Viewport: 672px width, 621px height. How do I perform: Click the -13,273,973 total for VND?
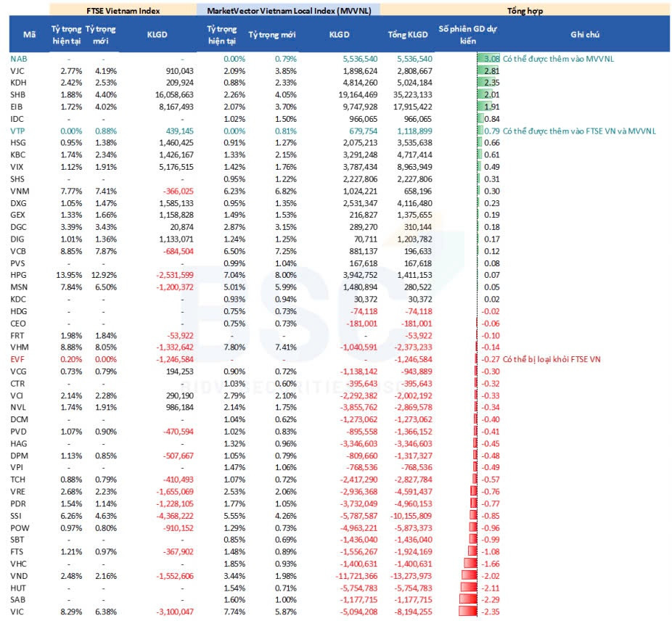point(411,576)
